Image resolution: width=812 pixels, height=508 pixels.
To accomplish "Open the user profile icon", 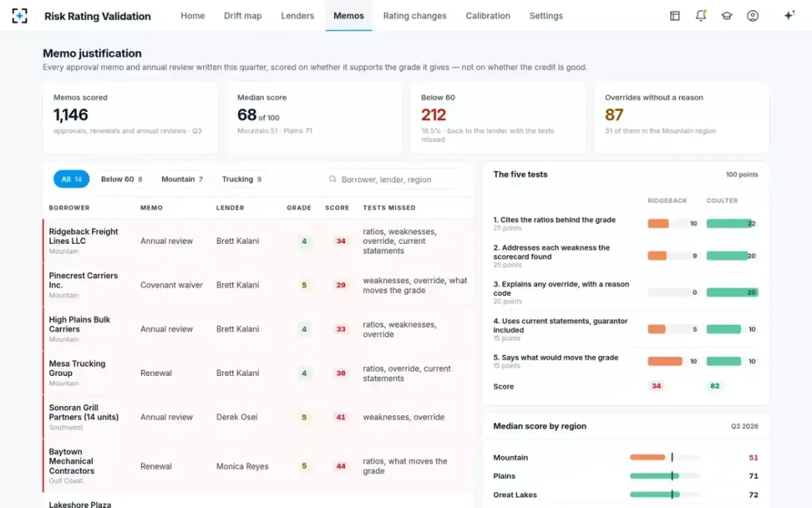I will coord(752,16).
